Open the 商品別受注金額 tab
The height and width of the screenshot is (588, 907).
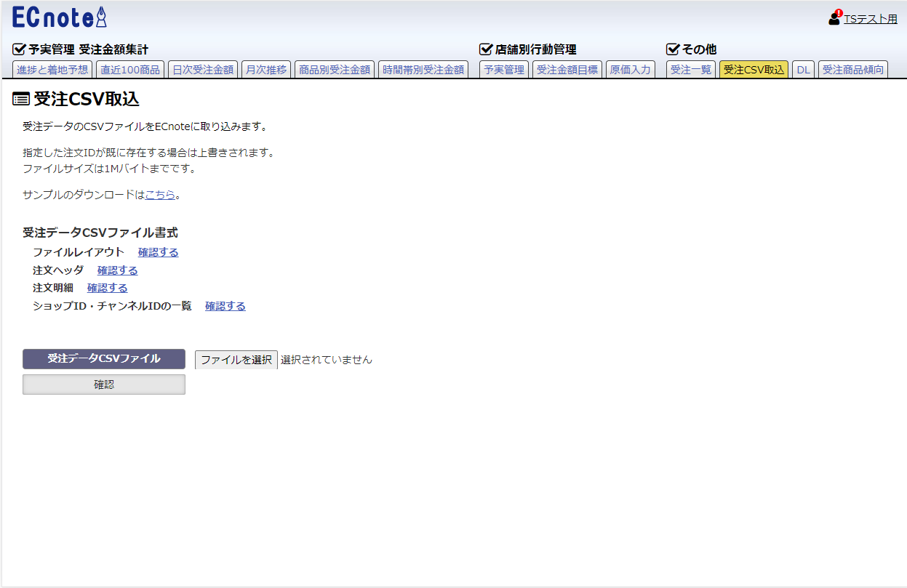335,70
